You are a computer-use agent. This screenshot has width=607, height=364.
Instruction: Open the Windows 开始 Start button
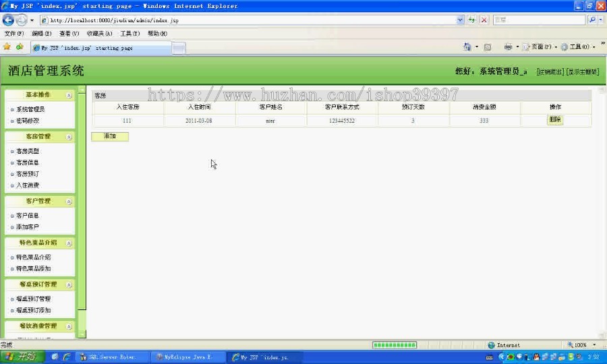(x=22, y=357)
